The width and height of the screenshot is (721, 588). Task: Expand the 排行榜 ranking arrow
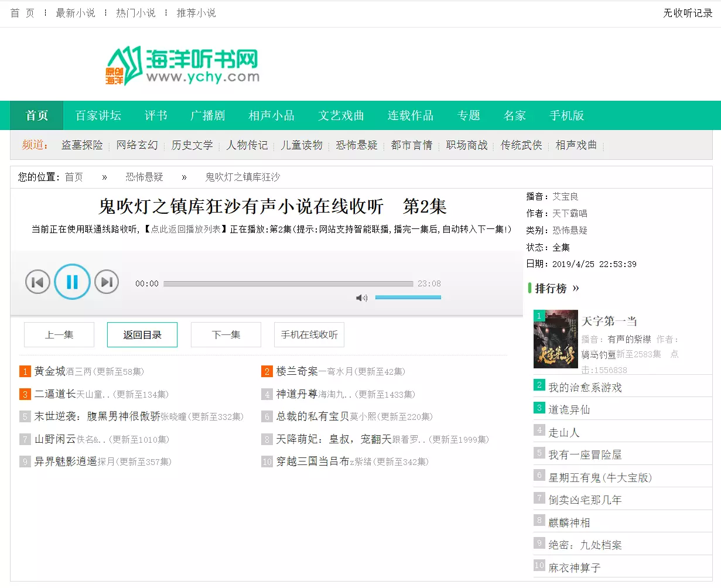point(576,288)
